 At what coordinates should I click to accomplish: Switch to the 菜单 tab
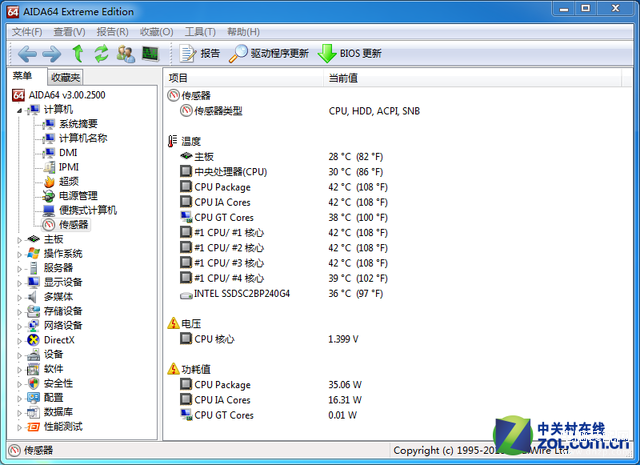pos(22,76)
